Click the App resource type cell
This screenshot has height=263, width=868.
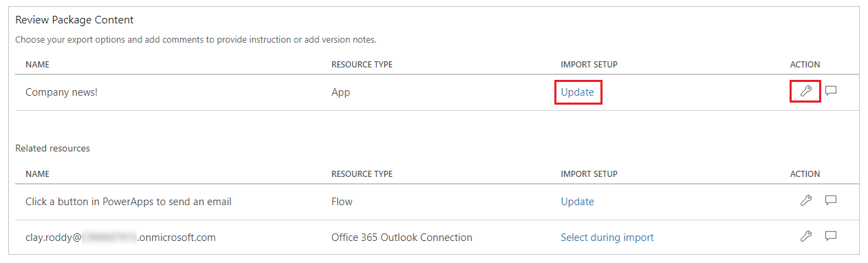pos(340,92)
